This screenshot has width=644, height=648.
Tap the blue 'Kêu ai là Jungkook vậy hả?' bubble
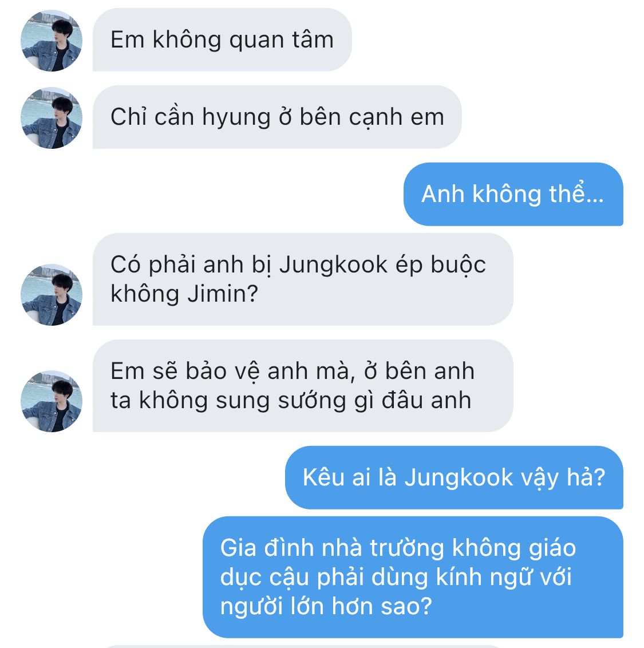454,478
